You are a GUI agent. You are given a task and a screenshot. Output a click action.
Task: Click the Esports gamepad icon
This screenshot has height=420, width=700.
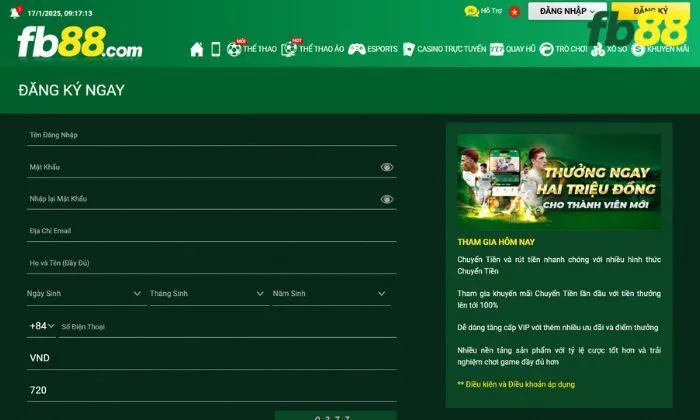click(357, 49)
